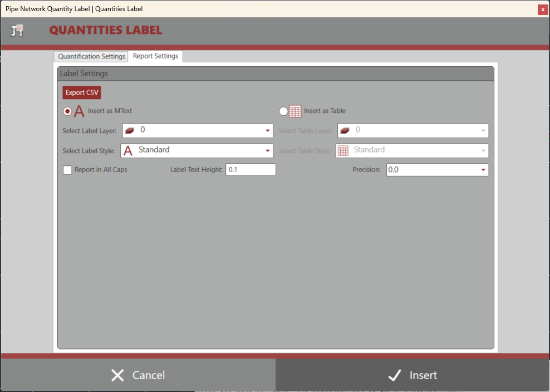This screenshot has height=392, width=550.
Task: Click the Insert as Table label text
Action: point(325,111)
